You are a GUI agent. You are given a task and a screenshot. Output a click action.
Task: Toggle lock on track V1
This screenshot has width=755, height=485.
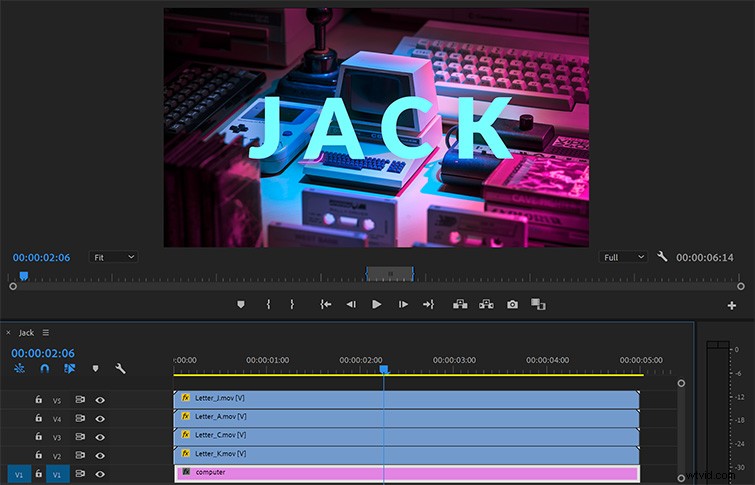pyautogui.click(x=38, y=474)
